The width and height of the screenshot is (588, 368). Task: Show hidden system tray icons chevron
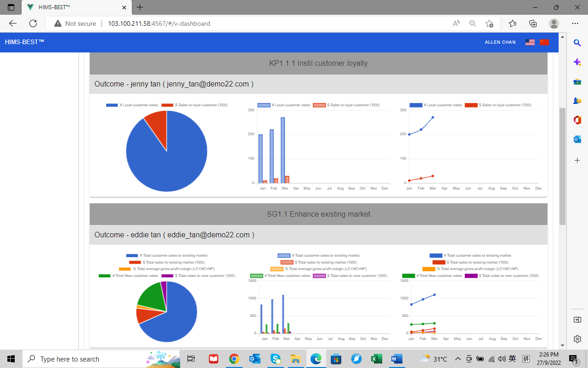[x=458, y=359]
